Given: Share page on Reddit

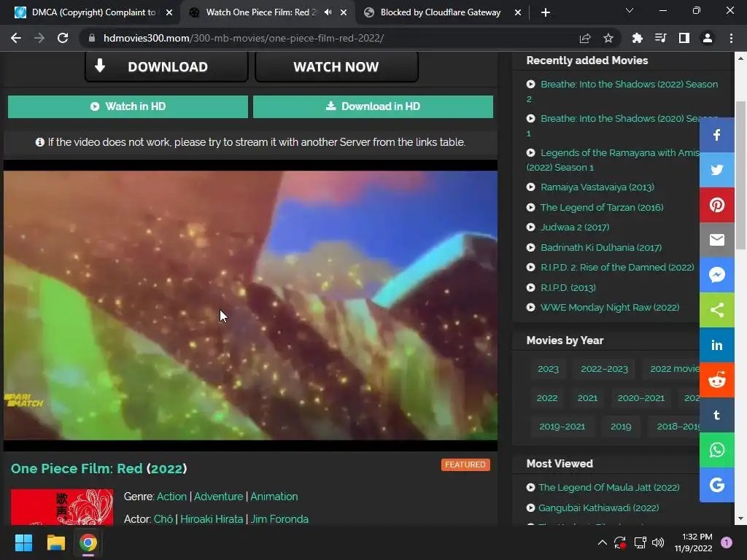Looking at the screenshot, I should tap(716, 380).
